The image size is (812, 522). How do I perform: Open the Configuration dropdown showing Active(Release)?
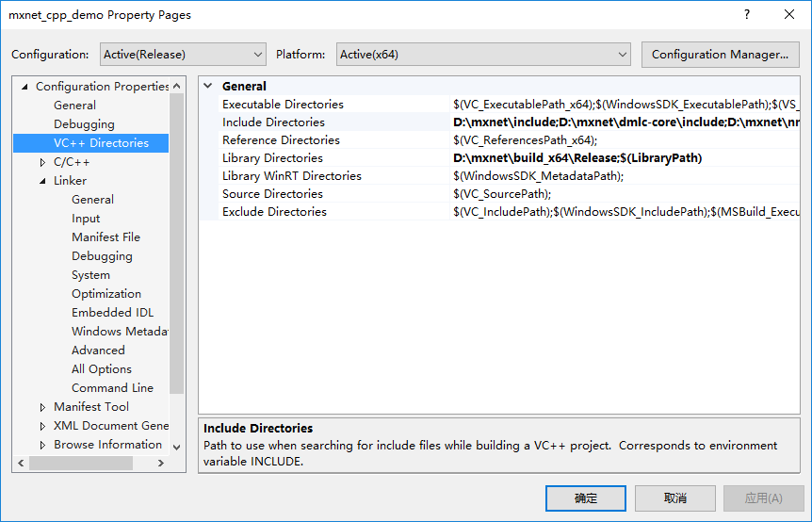point(183,55)
